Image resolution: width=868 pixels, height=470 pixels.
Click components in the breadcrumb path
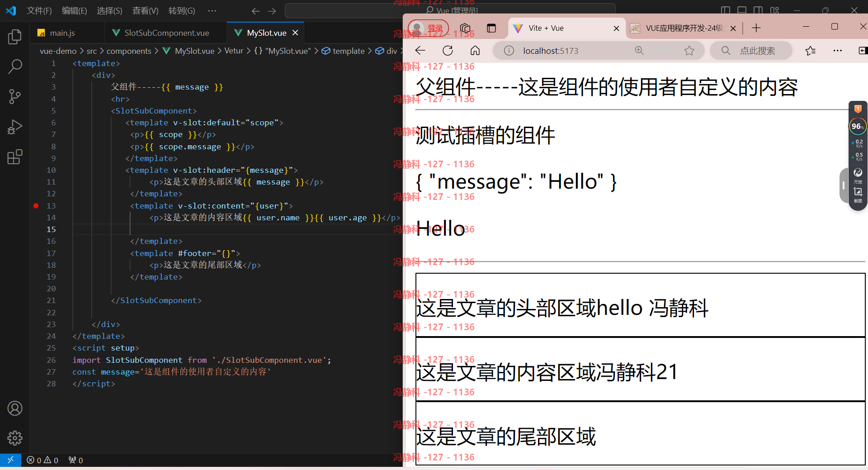pos(129,51)
